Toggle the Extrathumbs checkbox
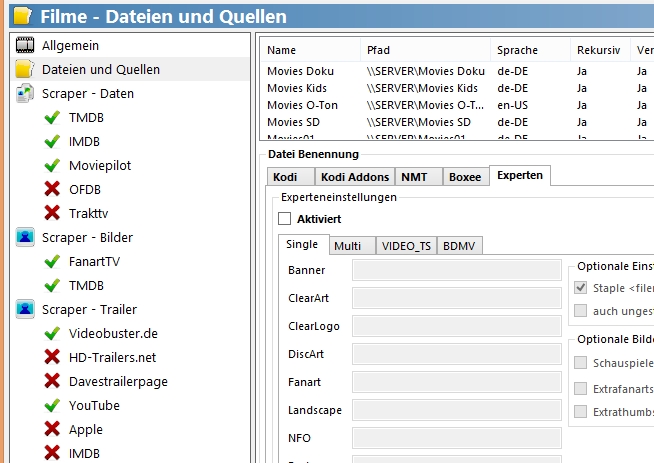Viewport: 654px width, 463px height. coord(580,412)
